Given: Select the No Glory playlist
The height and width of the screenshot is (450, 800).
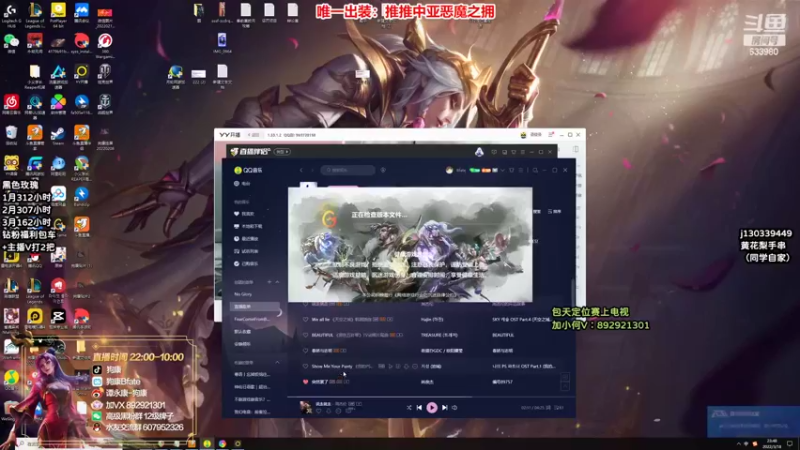Looking at the screenshot, I should (243, 294).
